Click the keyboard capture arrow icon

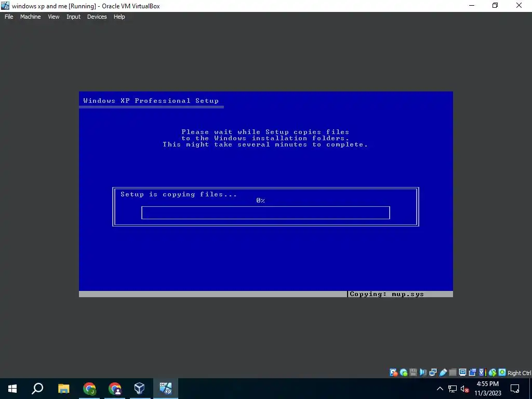(502, 373)
